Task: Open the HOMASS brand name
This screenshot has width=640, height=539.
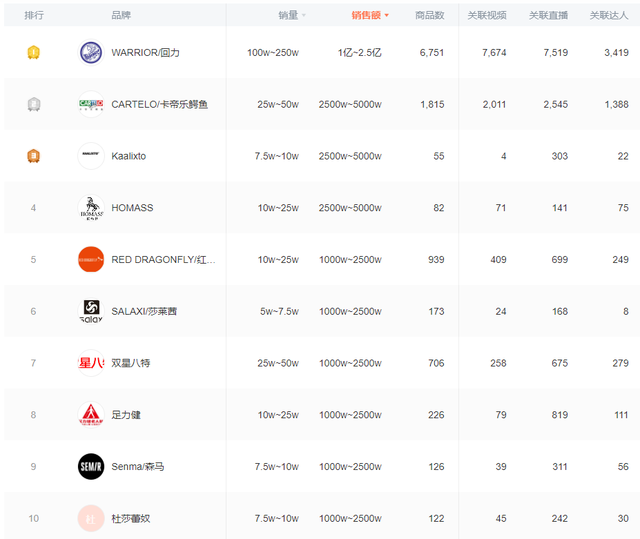Action: 132,208
